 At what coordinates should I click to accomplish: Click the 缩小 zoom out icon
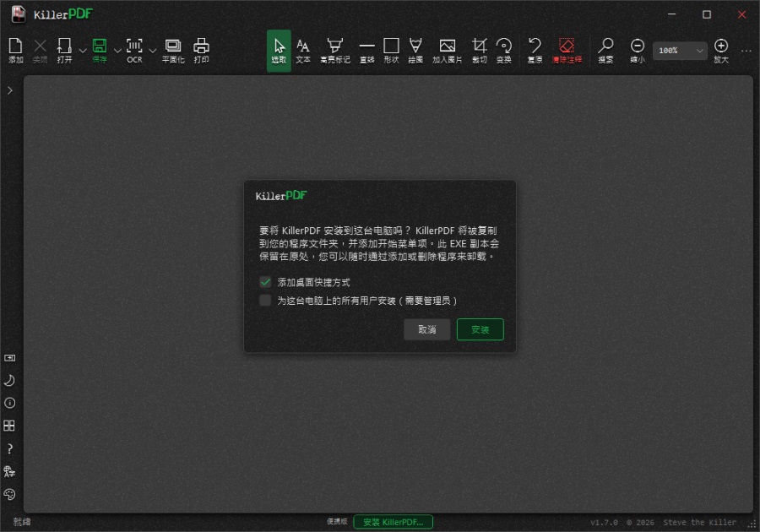point(638,51)
